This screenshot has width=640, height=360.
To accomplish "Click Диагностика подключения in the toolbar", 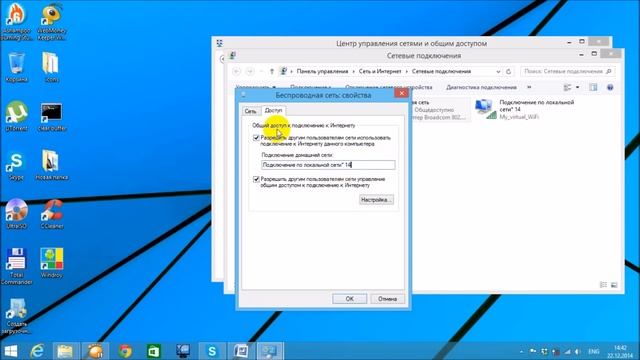I will tap(481, 87).
